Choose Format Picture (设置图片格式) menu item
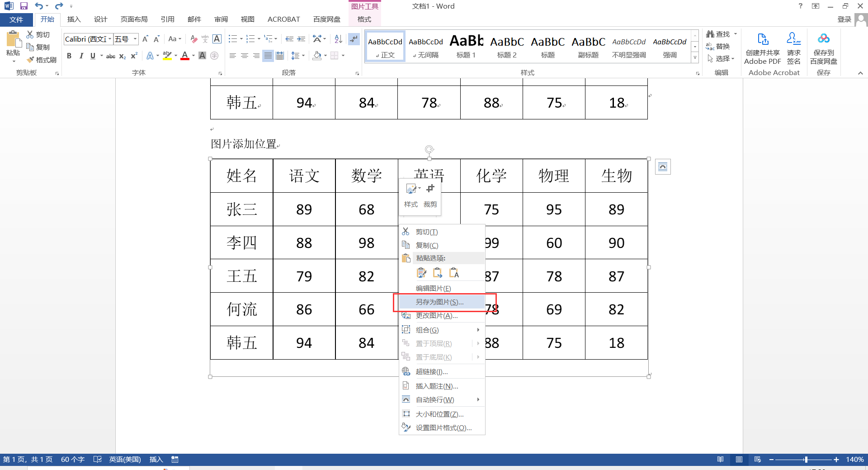The image size is (868, 470). (x=442, y=427)
